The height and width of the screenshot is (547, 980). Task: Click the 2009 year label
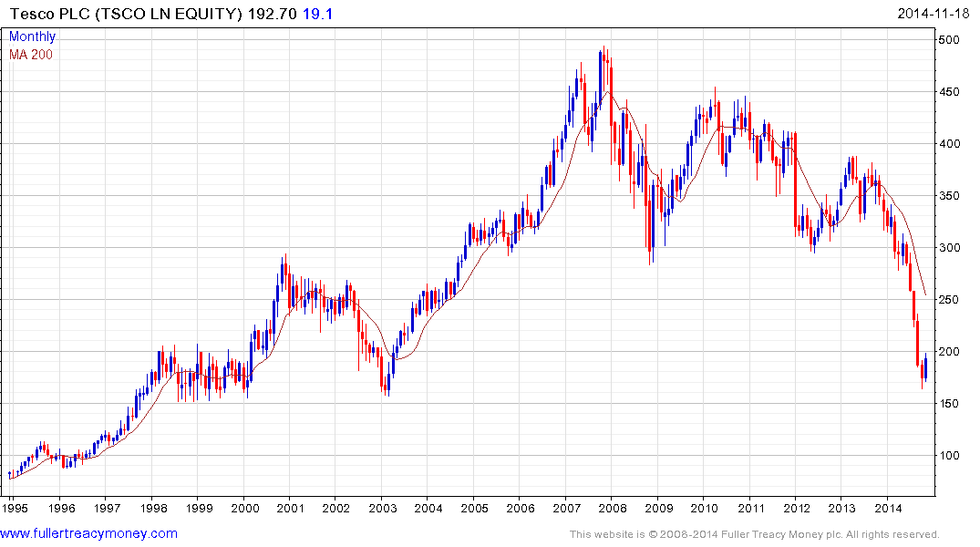[659, 508]
